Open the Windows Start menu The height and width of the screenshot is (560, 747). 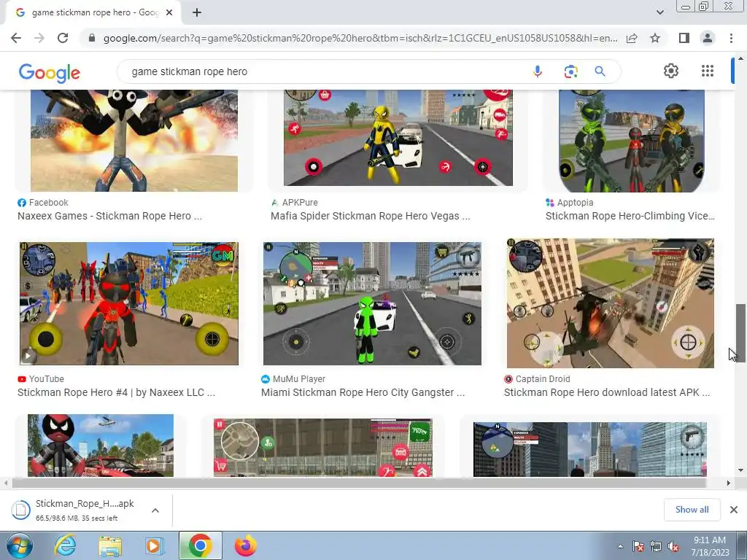[x=20, y=545]
